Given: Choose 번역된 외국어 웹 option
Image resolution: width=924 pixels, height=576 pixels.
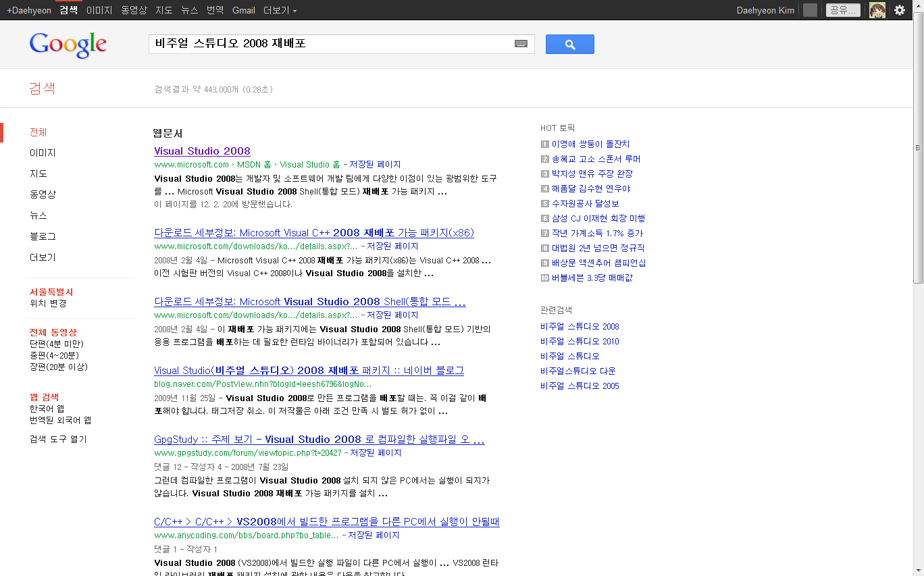Looking at the screenshot, I should (x=60, y=420).
